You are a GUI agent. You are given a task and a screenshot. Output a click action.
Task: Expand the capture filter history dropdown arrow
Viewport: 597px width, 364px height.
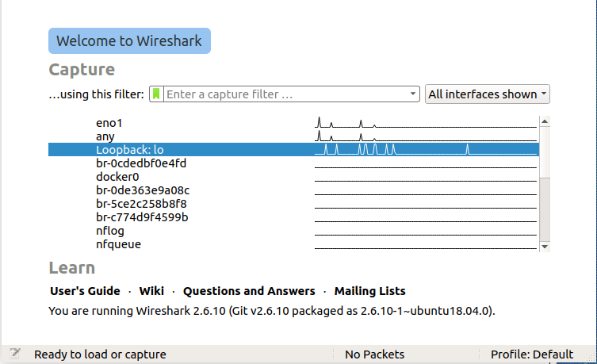[x=413, y=94]
